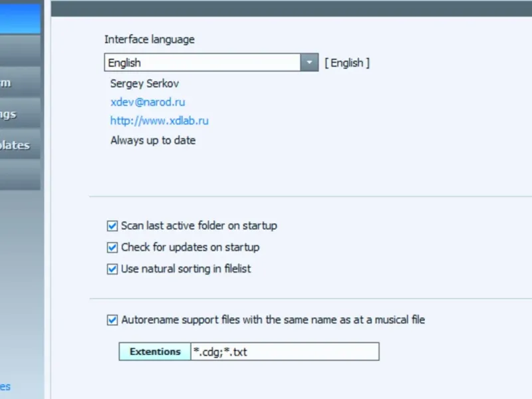
Task: Uncheck Check for updates on startup
Action: (x=112, y=247)
